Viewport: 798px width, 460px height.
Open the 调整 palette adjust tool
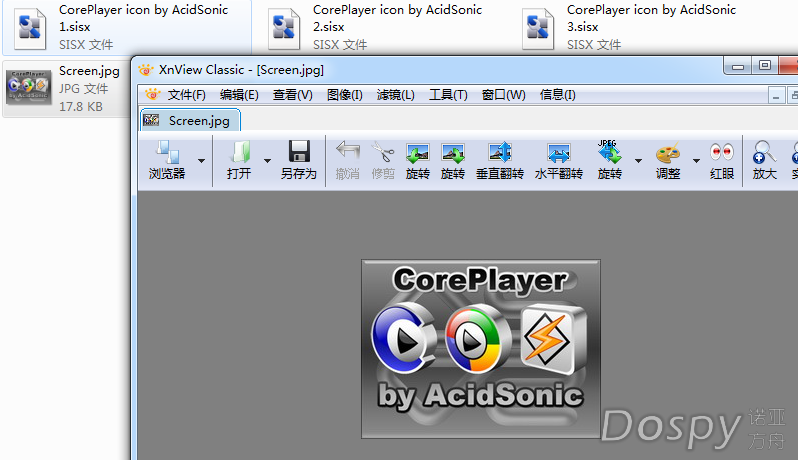click(x=668, y=161)
